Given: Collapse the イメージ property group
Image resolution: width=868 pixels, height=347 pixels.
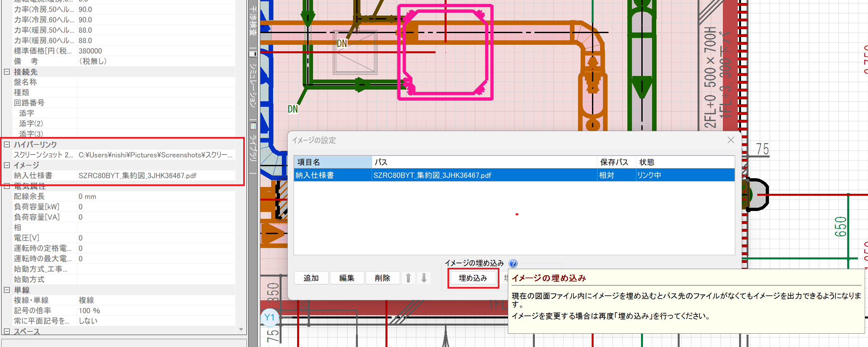Looking at the screenshot, I should [x=7, y=165].
